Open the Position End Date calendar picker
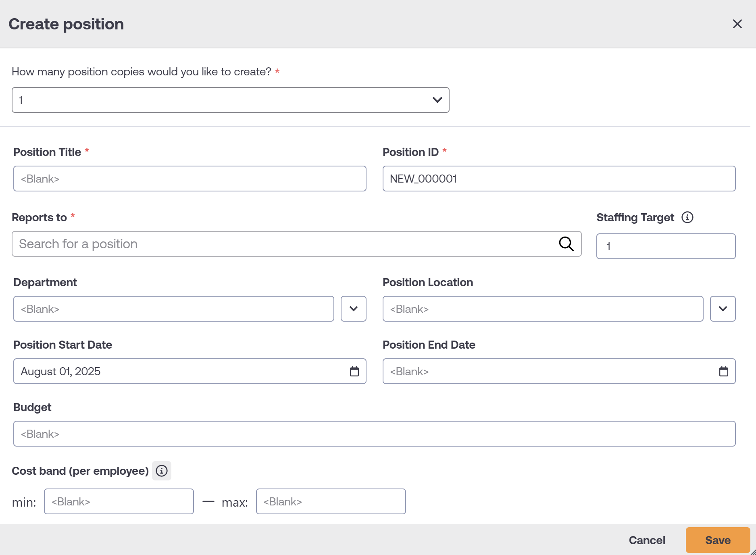The image size is (756, 555). tap(723, 371)
